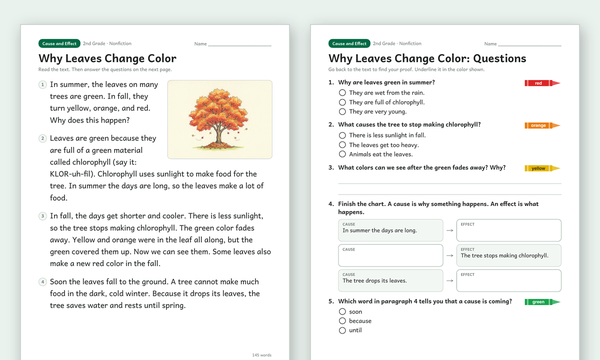Click question about tree stopping chlorophyll
This screenshot has width=600, height=360.
click(x=409, y=125)
